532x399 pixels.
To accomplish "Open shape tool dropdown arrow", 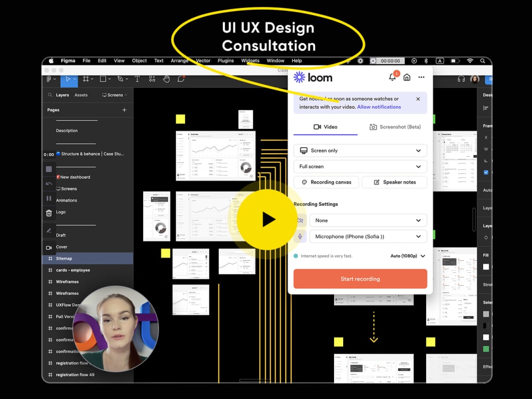I will click(x=109, y=79).
